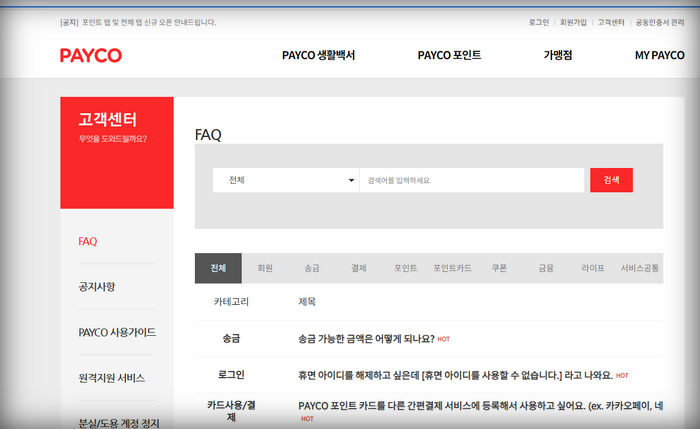Select FAQ in the sidebar
This screenshot has width=700, height=429.
(88, 242)
